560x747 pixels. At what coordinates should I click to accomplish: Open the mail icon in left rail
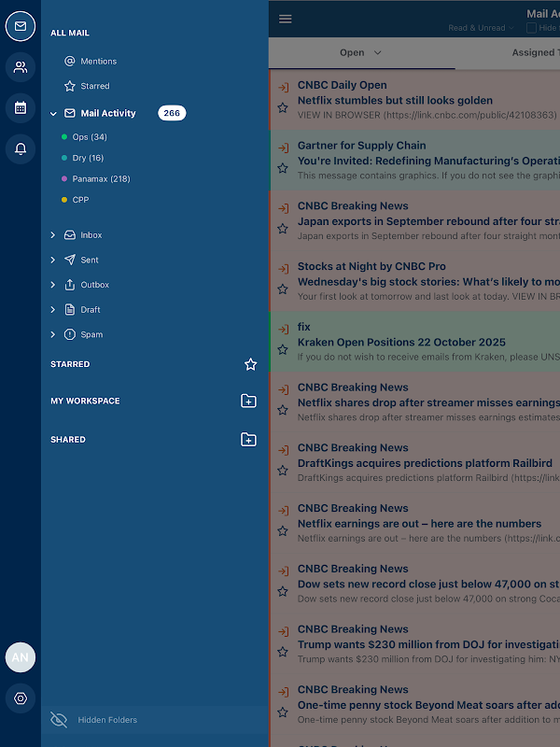tap(20, 26)
